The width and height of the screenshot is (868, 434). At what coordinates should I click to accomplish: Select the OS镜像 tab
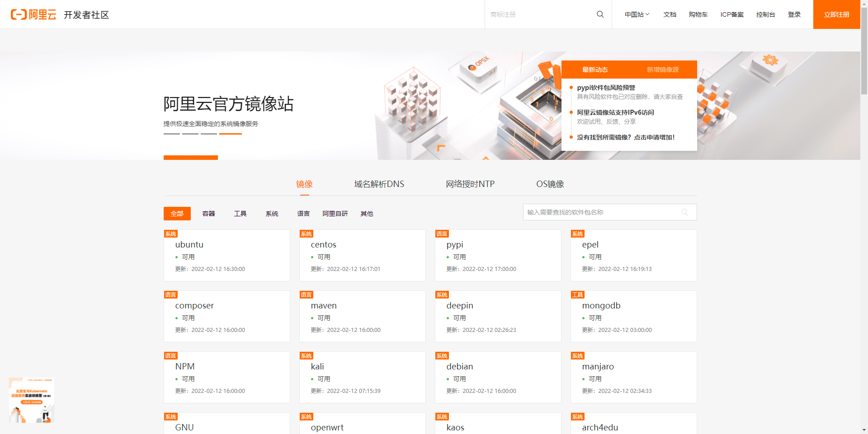550,184
